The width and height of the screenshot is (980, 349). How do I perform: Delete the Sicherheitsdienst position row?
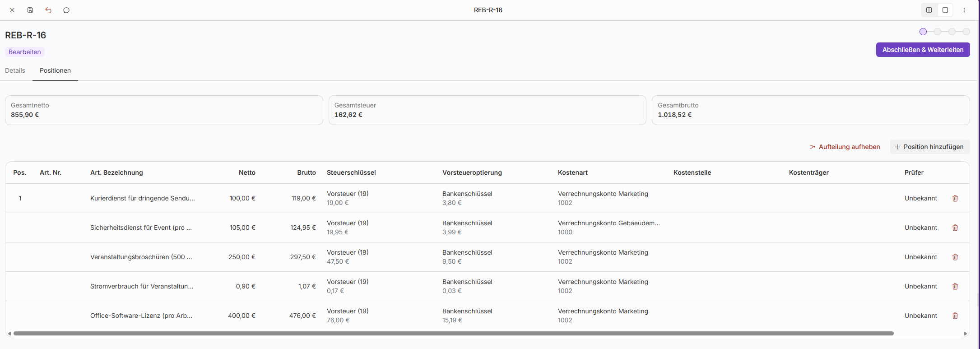coord(955,228)
